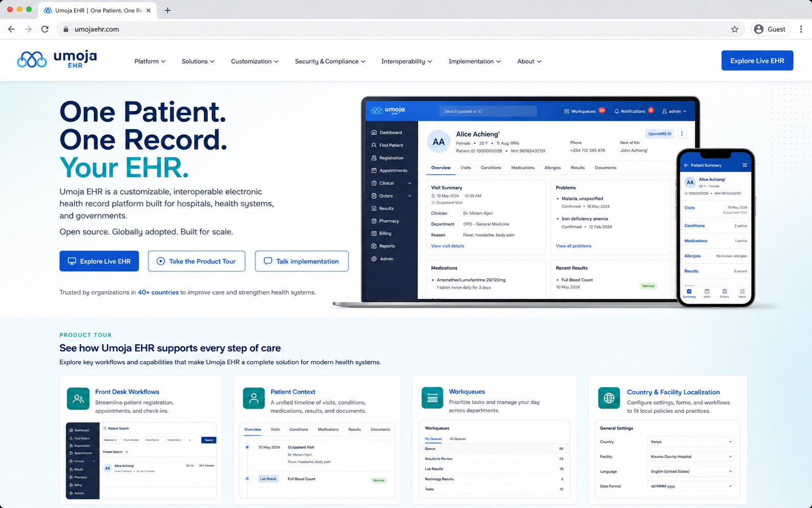Expand the Platform navigation menu
This screenshot has width=812, height=508.
coord(150,61)
